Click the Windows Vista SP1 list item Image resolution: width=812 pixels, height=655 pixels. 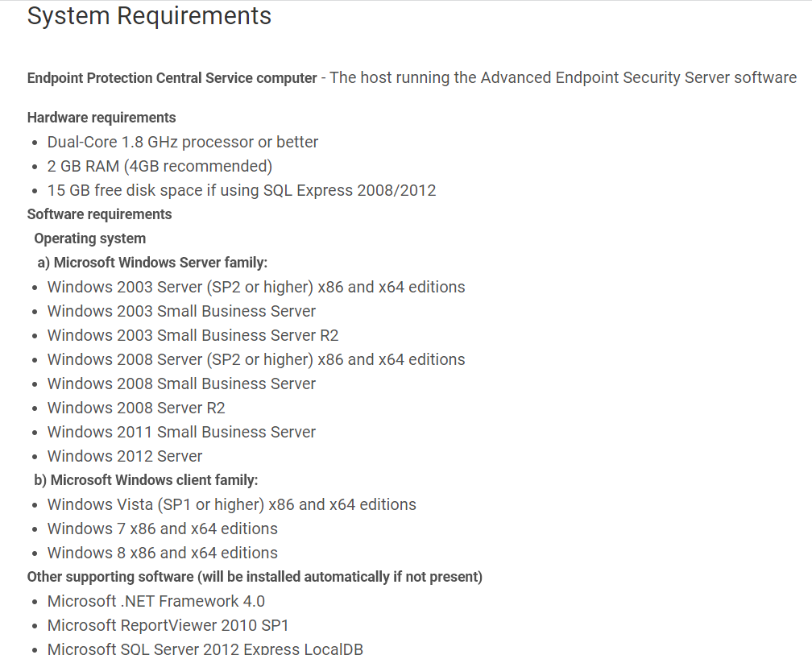coord(231,504)
